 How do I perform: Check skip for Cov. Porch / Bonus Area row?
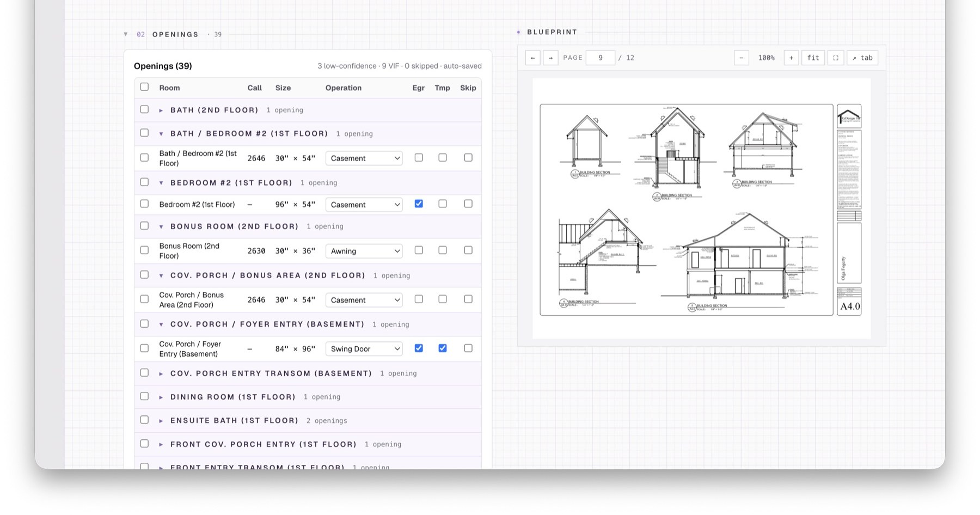click(x=468, y=299)
